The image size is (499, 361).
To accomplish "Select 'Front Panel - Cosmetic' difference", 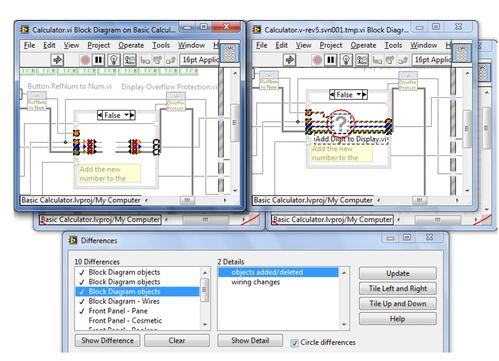I will pyautogui.click(x=138, y=321).
